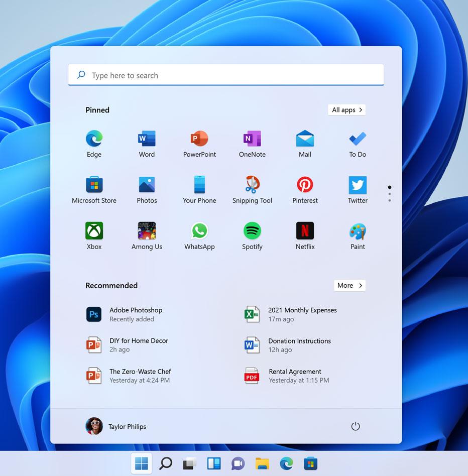The image size is (468, 476).
Task: Click the Start button on the taskbar
Action: click(142, 463)
